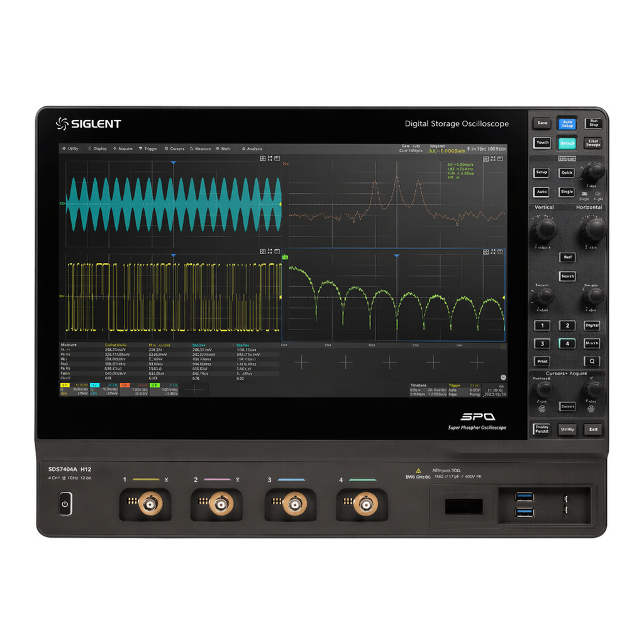The image size is (644, 644).
Task: Click the power button on the front panel
Action: pyautogui.click(x=65, y=504)
